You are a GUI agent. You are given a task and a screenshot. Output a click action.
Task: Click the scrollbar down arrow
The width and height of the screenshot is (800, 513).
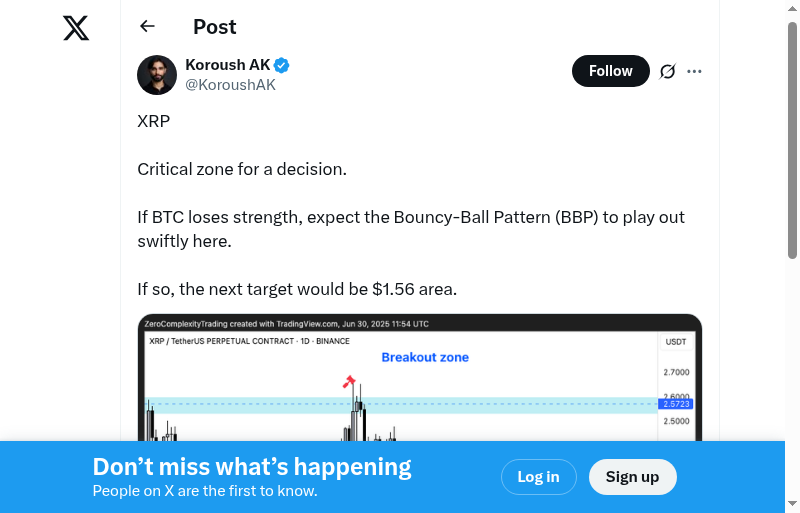coord(792,503)
